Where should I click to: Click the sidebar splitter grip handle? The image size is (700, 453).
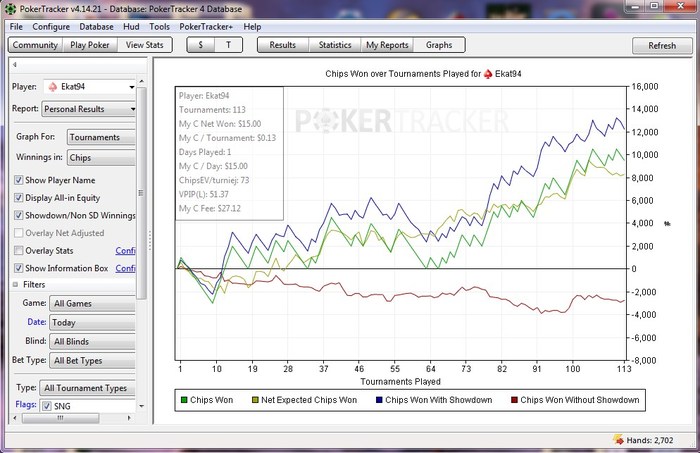pos(150,241)
